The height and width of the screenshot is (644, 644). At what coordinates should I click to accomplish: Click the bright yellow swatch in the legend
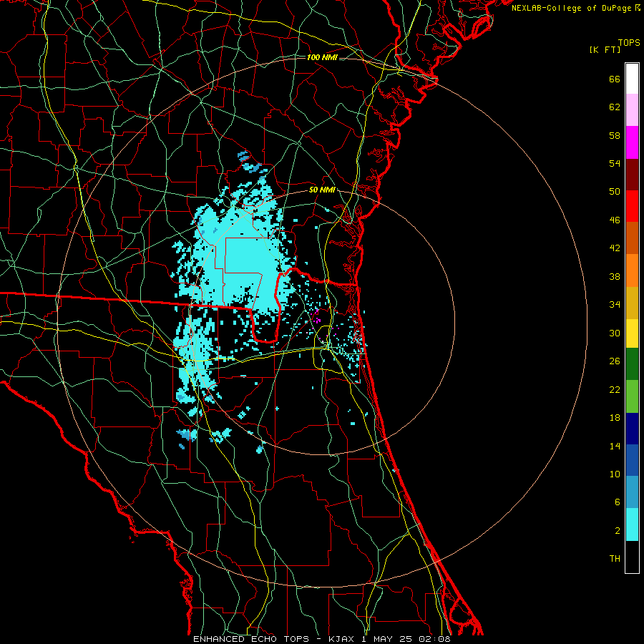click(632, 333)
